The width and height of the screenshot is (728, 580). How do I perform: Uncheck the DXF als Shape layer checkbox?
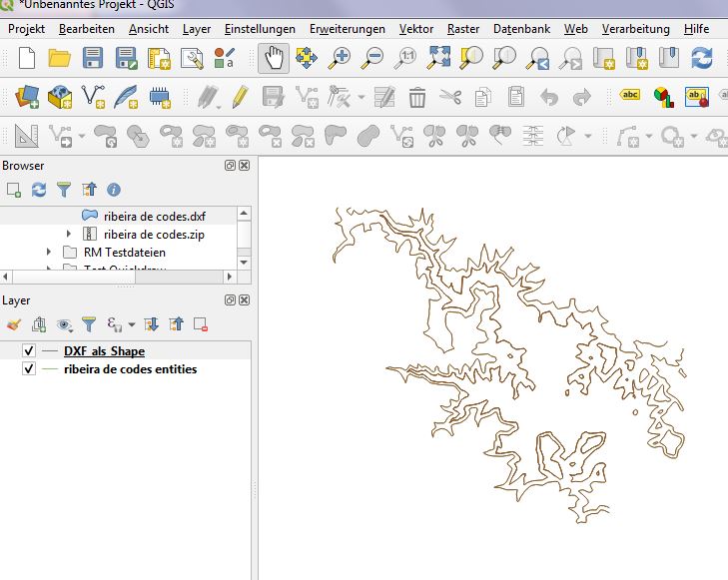tap(28, 351)
